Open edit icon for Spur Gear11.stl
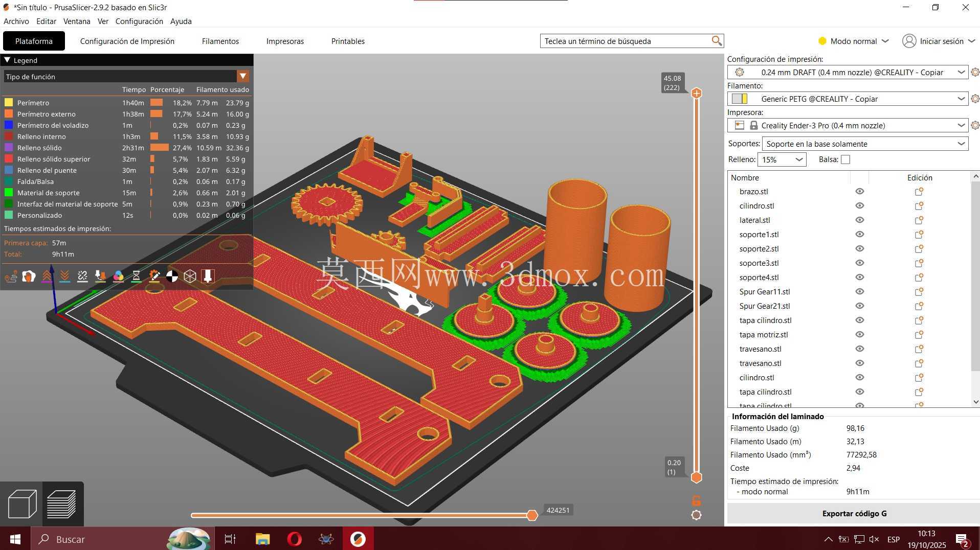Screen dimensions: 980x550 pos(919,292)
